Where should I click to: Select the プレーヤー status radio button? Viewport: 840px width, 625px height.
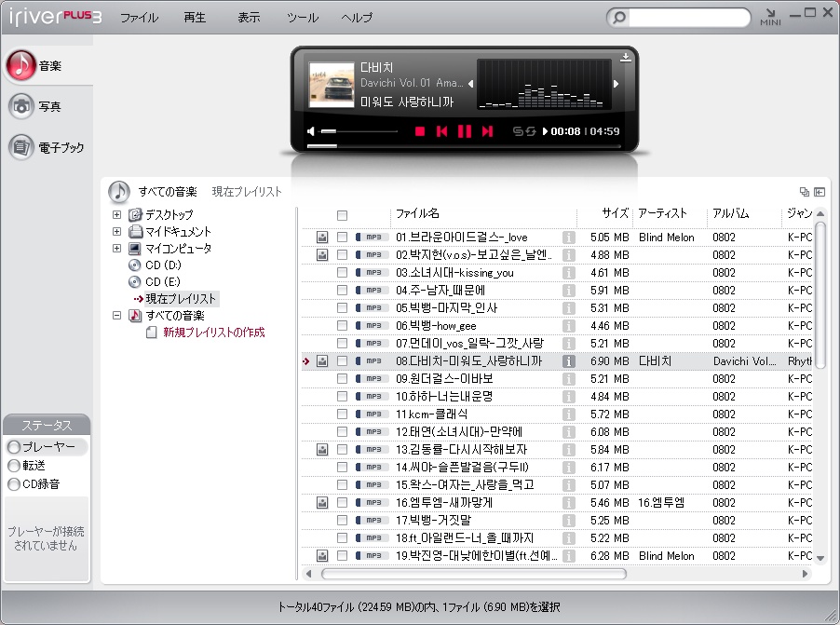pos(15,446)
